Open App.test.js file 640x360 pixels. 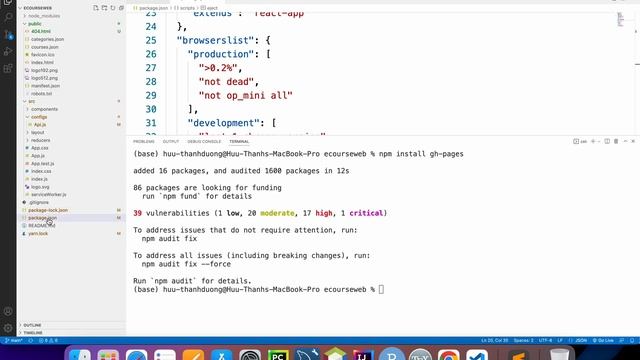tap(42, 163)
